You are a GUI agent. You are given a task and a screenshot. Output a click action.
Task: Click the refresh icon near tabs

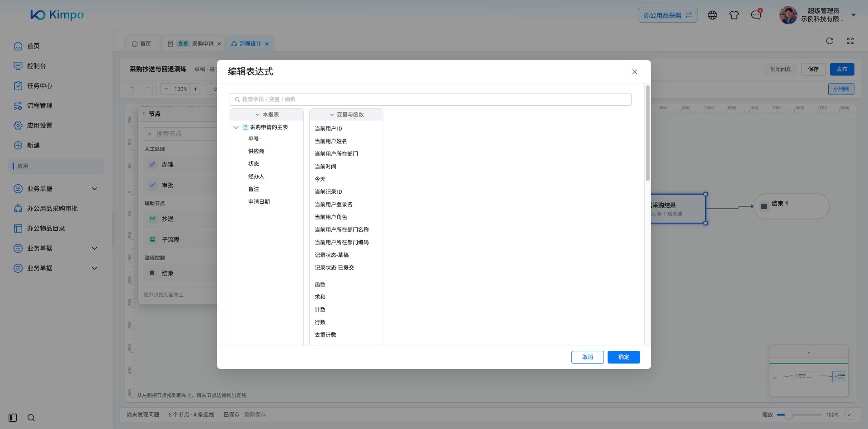830,41
